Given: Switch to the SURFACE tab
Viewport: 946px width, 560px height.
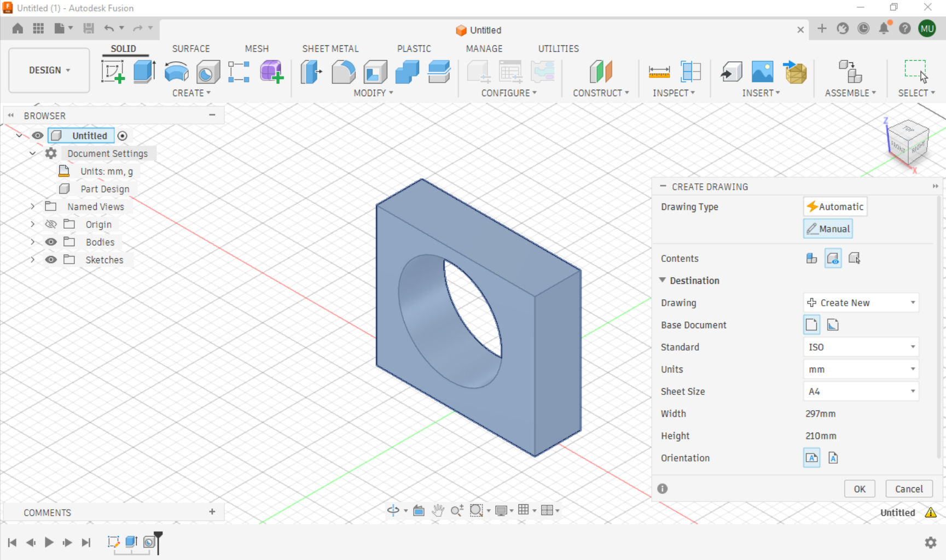Looking at the screenshot, I should [x=191, y=49].
